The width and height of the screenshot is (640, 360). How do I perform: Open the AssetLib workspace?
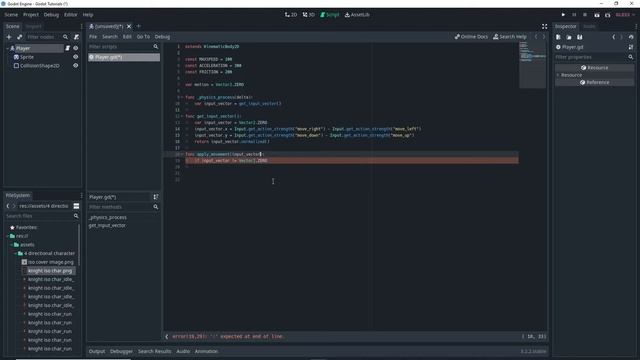pos(357,15)
